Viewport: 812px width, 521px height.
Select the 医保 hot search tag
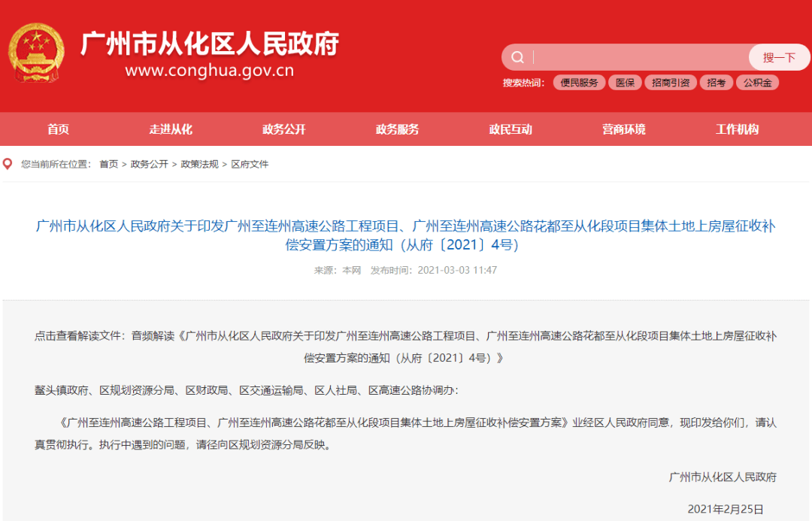625,83
